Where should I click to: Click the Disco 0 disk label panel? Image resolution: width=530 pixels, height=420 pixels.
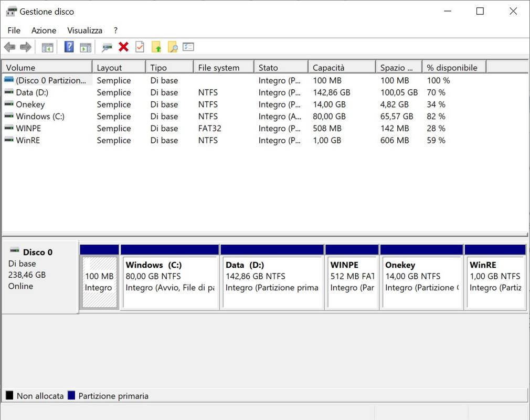click(x=40, y=277)
